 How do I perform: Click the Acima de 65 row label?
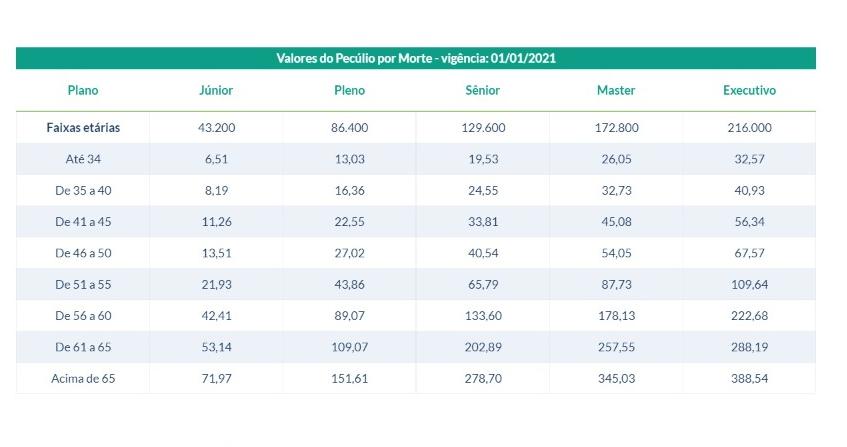(83, 379)
